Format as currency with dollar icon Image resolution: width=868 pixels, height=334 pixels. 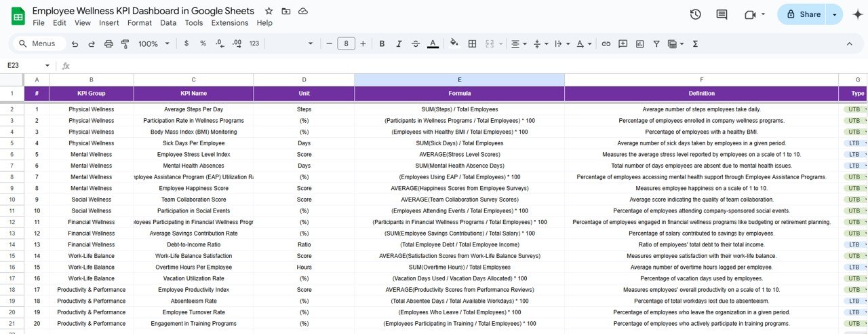[186, 43]
